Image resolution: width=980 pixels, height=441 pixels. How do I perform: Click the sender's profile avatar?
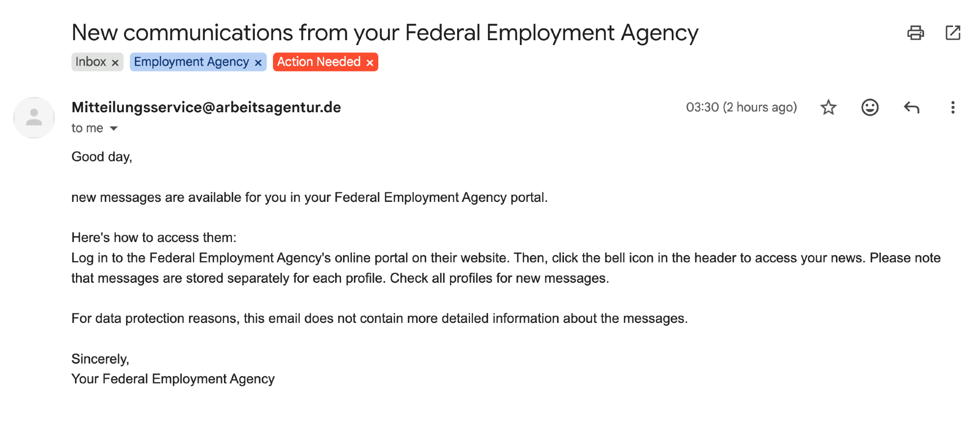point(34,118)
